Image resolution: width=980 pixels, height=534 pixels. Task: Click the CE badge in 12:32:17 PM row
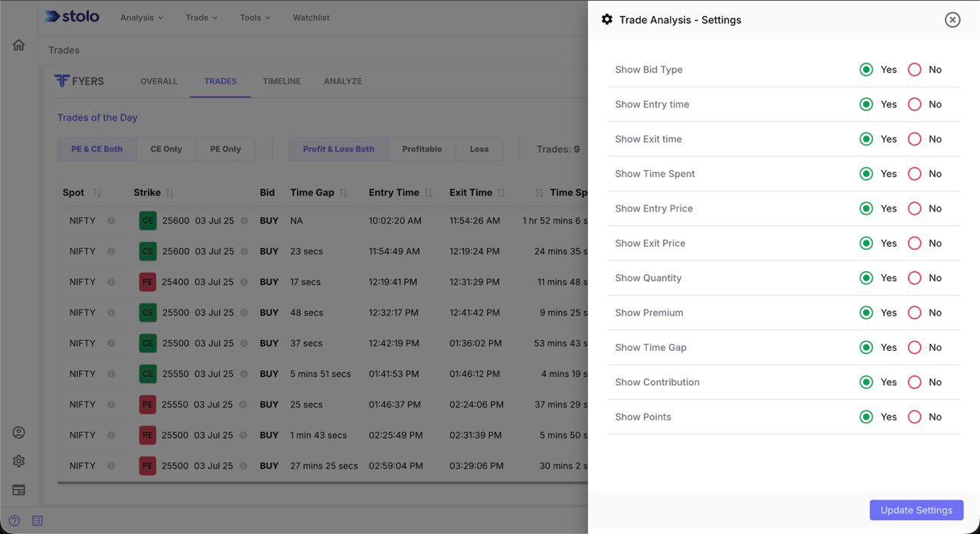[x=148, y=313]
